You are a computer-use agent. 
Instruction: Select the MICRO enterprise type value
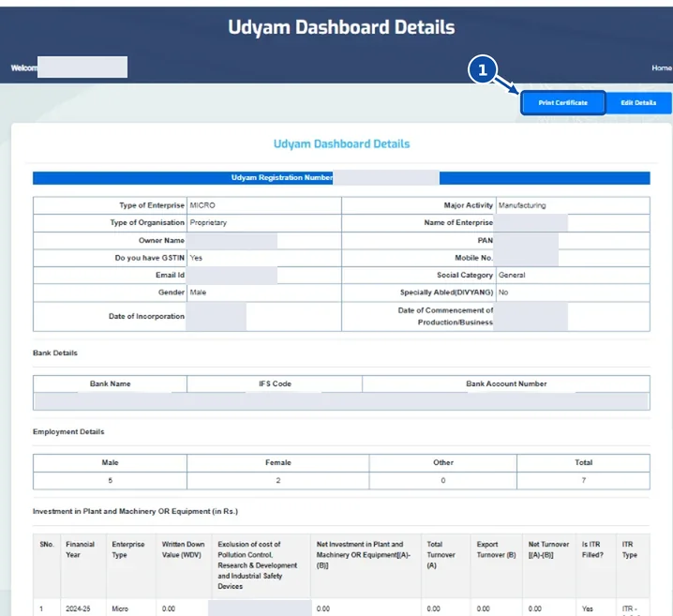[x=202, y=205]
